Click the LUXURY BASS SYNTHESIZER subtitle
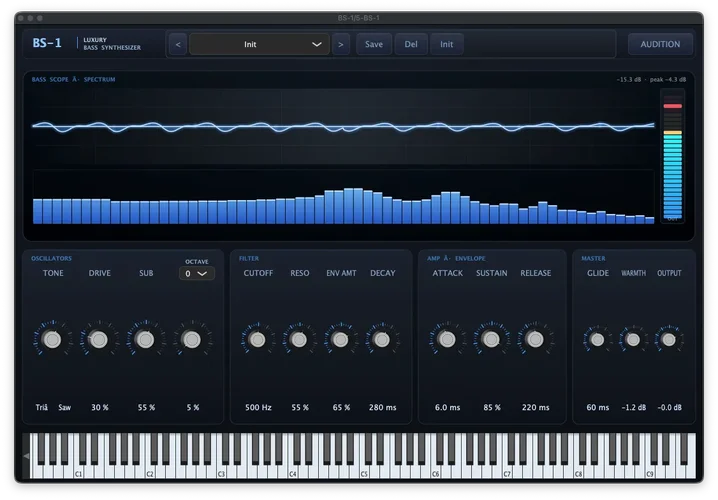 [112, 43]
